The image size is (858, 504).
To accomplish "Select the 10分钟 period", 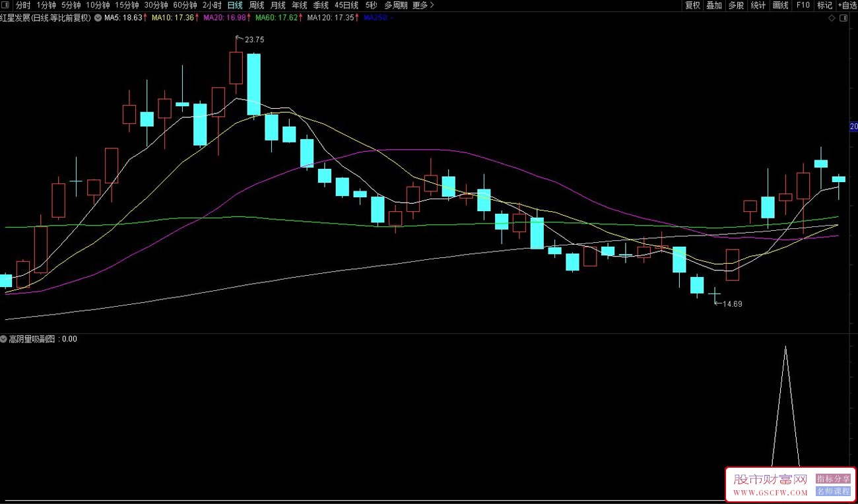I will point(98,5).
